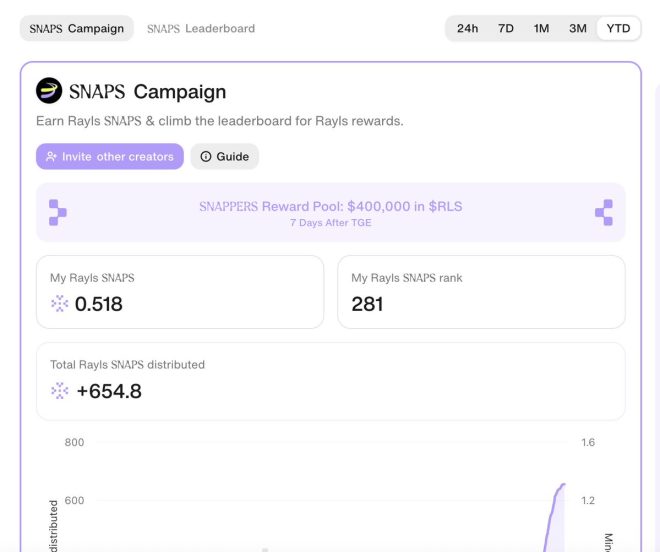Screen dimensions: 660x552
Task: Click 'My Rayls SNAPS rank' label
Action: [407, 278]
